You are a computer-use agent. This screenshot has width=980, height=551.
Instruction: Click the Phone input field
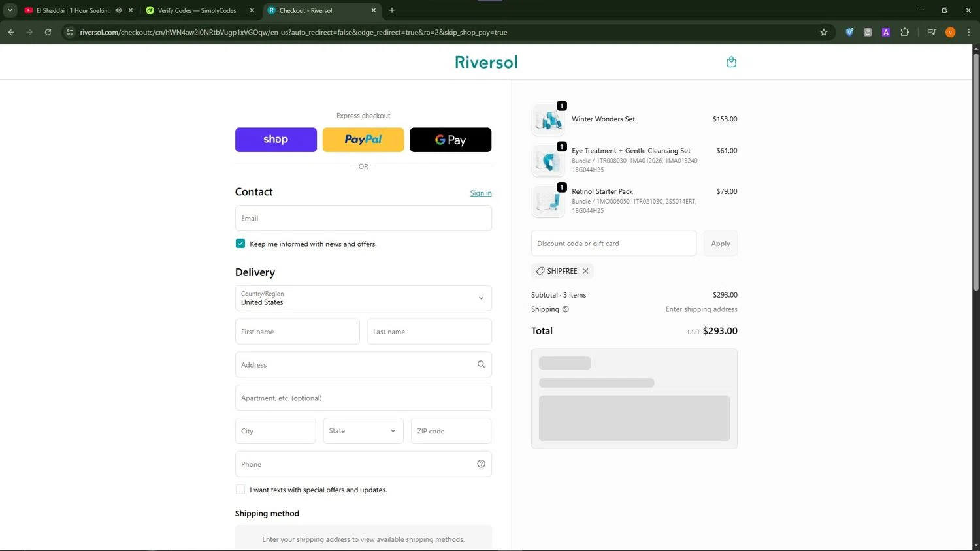363,464
